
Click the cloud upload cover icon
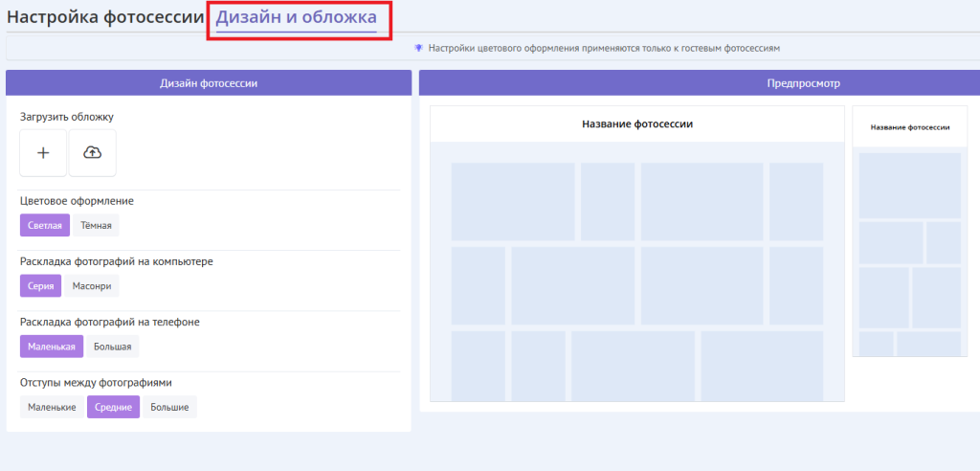point(93,153)
